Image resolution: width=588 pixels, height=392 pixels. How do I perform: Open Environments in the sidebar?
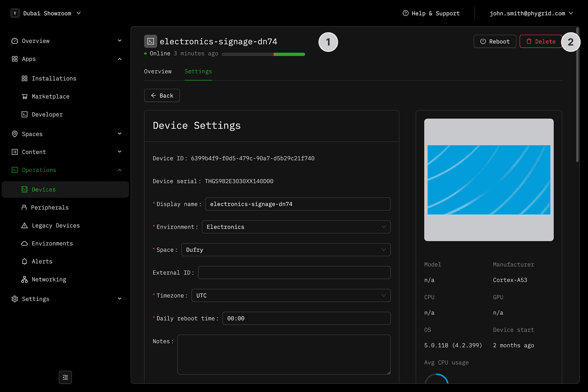[65, 243]
